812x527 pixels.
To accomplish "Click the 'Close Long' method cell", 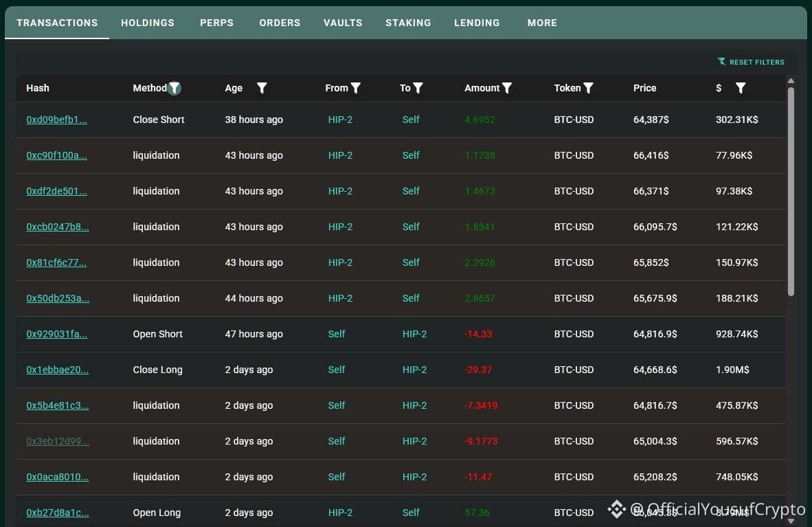I will [158, 370].
